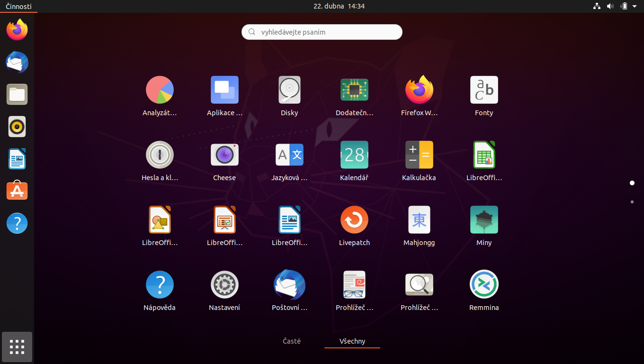The height and width of the screenshot is (364, 644).
Task: Open Dodatečné ovladače chip icon
Action: coord(354,90)
